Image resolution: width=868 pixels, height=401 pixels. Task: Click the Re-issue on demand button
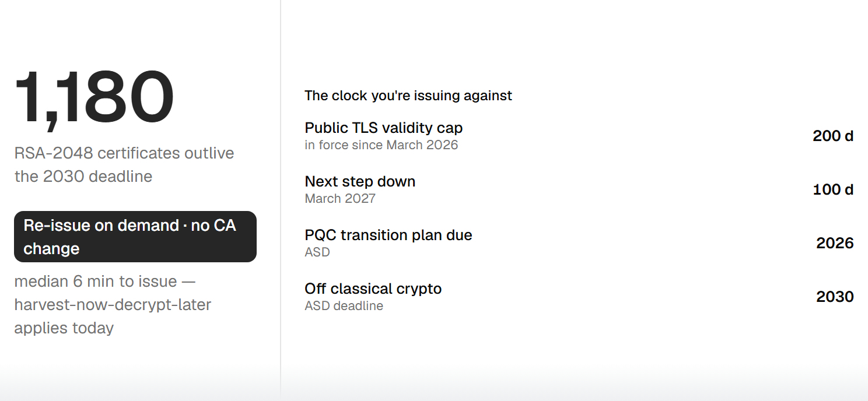point(135,237)
